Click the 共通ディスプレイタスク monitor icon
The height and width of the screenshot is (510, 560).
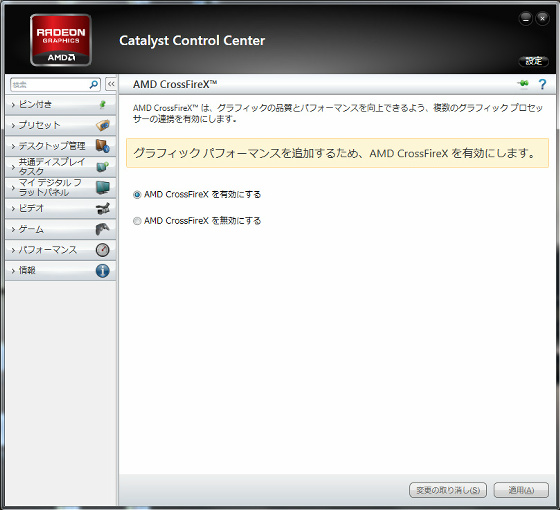pyautogui.click(x=103, y=166)
